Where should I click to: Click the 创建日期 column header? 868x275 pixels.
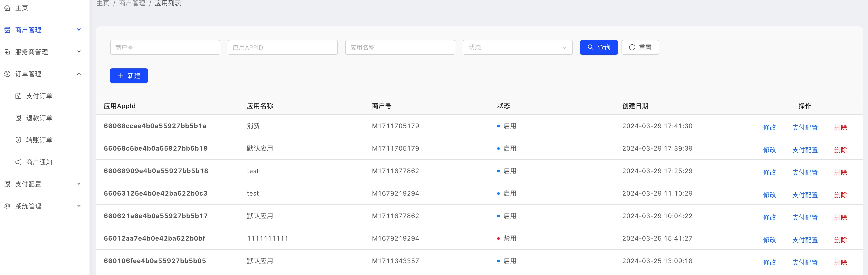635,106
